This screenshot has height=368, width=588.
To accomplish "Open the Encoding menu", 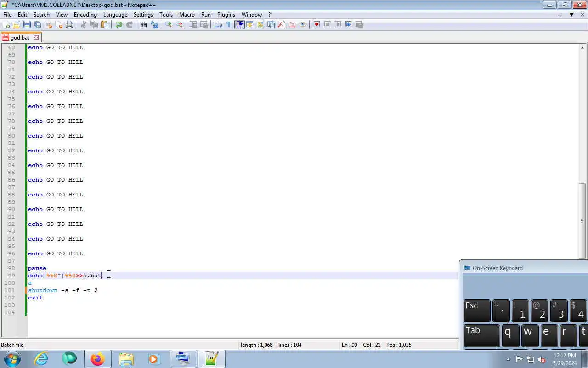I will [85, 15].
